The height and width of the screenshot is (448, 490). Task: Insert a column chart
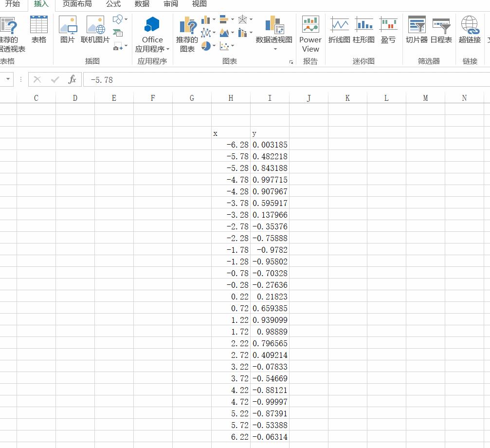point(206,19)
